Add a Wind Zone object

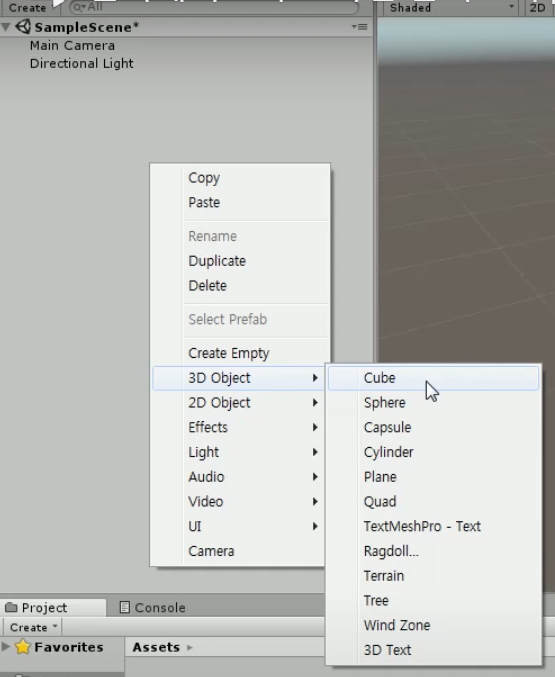[433, 625]
